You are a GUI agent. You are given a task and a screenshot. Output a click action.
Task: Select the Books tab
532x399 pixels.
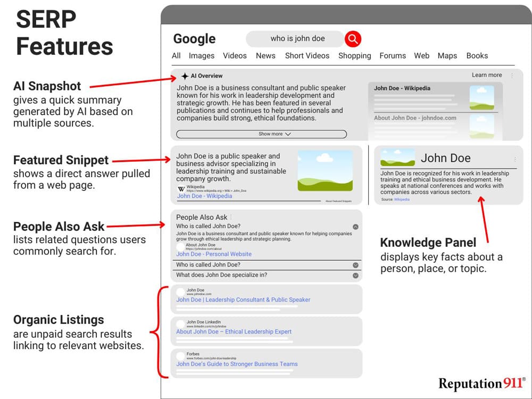click(x=477, y=56)
